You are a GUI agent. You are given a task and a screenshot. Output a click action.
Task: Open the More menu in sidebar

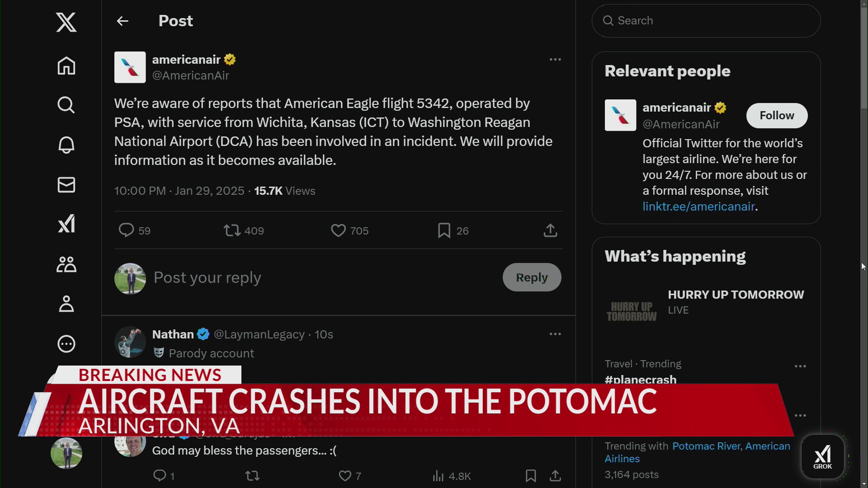pos(66,344)
